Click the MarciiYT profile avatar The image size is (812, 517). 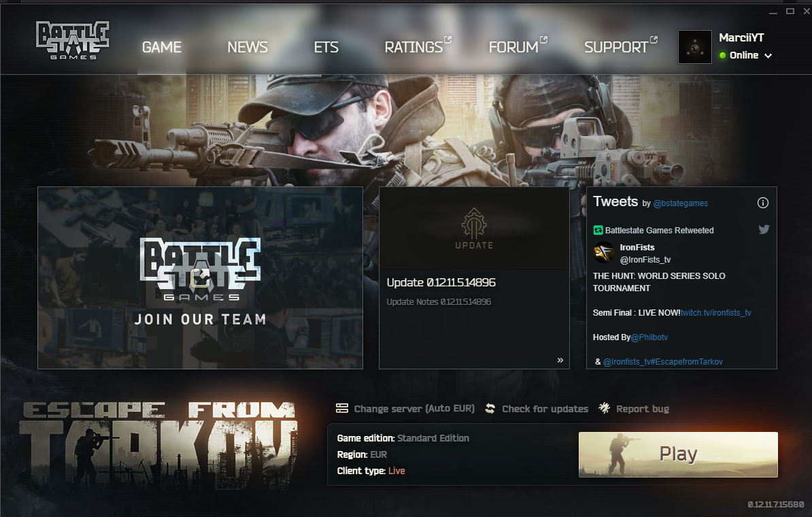coord(695,47)
